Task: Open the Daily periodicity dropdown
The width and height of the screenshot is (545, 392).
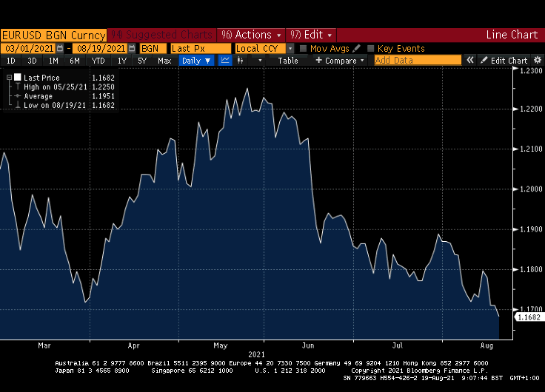Action: pyautogui.click(x=197, y=61)
